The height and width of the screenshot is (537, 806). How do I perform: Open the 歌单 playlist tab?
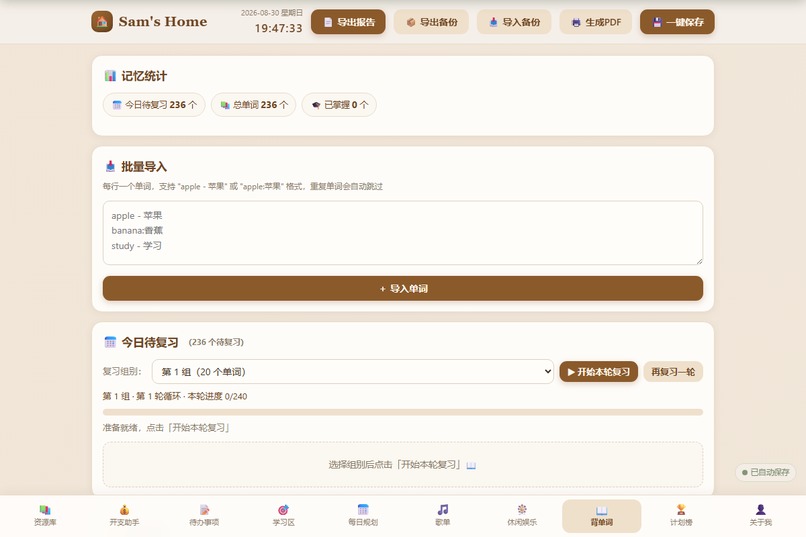443,515
